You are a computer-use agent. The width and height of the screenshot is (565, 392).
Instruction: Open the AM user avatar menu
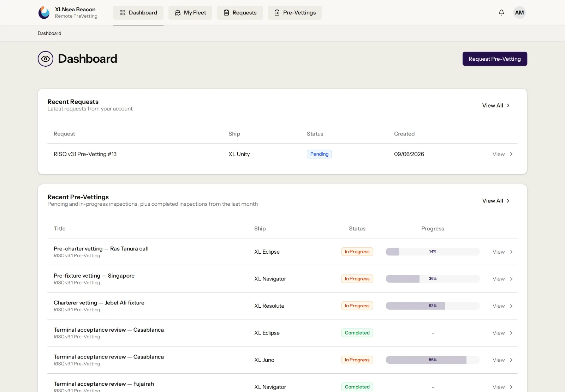tap(519, 13)
